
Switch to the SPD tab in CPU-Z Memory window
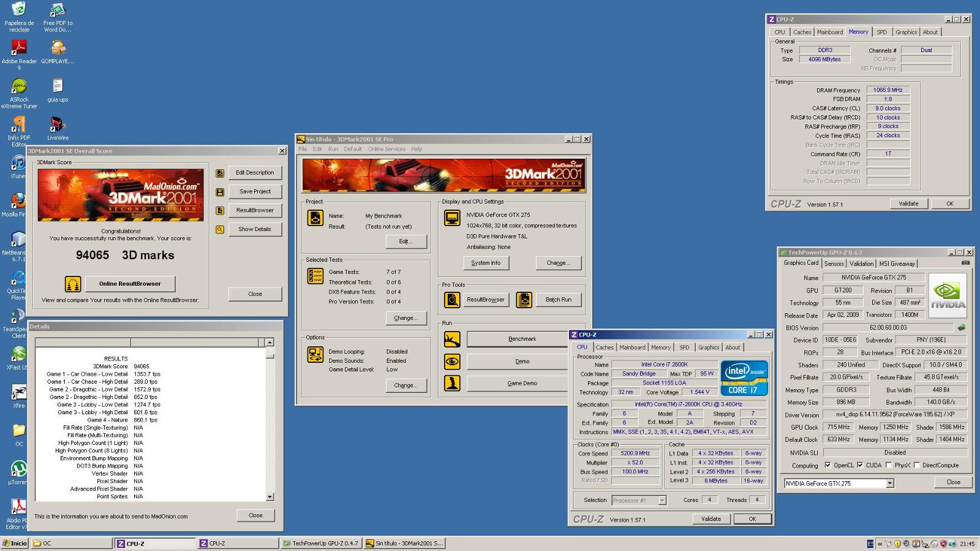click(x=881, y=32)
